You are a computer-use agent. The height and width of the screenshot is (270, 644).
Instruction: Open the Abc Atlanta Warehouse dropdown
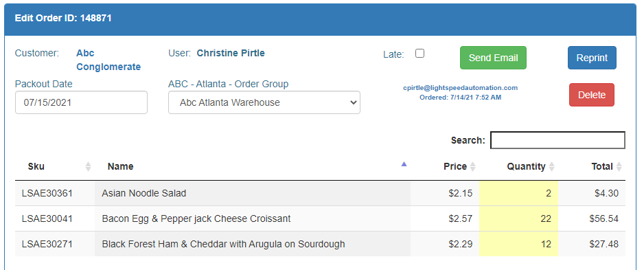pos(264,102)
